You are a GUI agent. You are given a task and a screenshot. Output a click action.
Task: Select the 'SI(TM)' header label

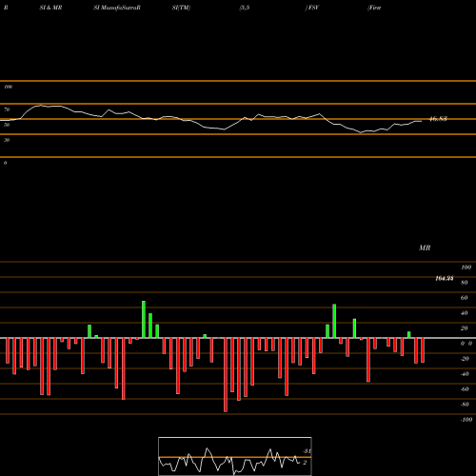(181, 8)
